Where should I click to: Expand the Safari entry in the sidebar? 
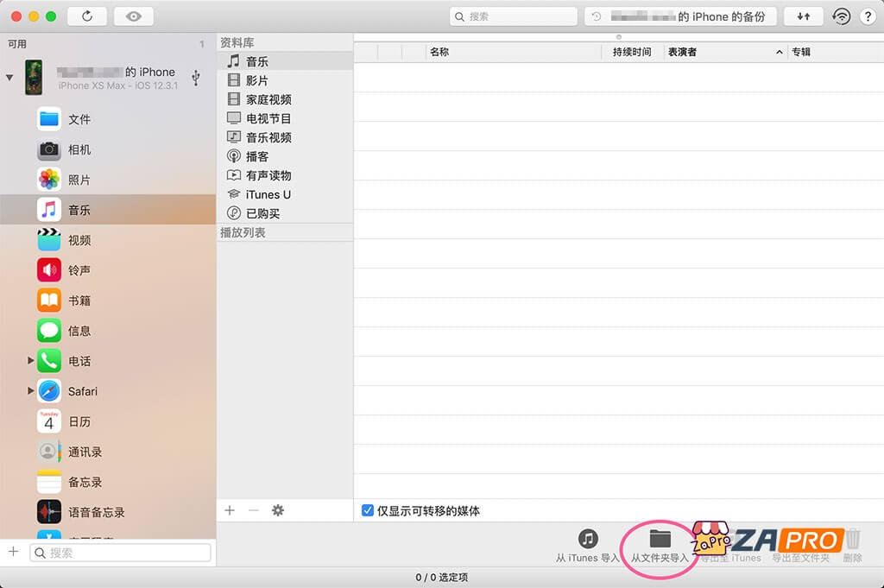point(31,391)
